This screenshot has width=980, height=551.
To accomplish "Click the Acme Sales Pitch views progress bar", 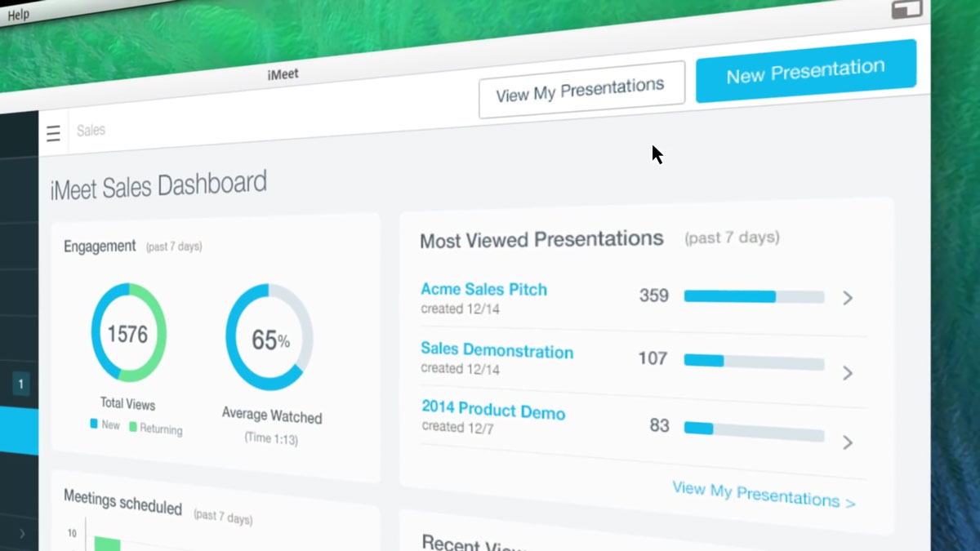I will click(754, 296).
